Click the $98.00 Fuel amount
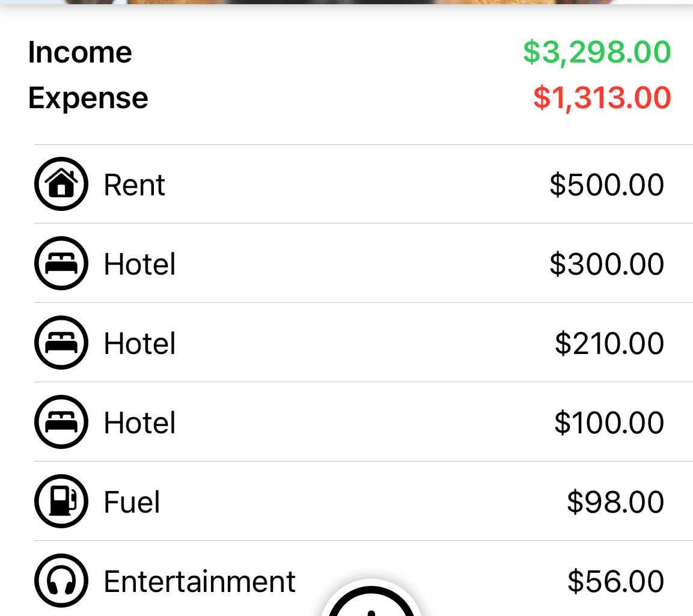The width and height of the screenshot is (693, 616). click(x=615, y=502)
